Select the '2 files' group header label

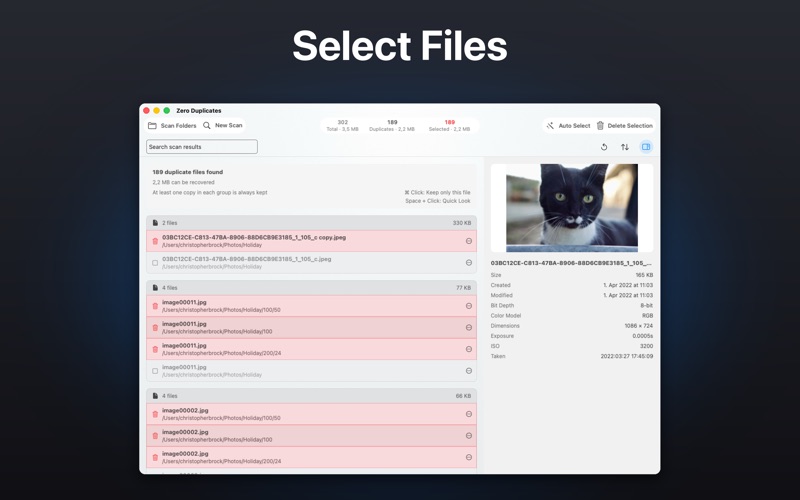point(169,223)
